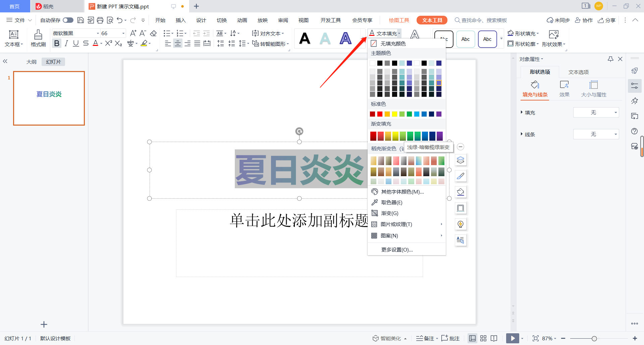Image resolution: width=644 pixels, height=345 pixels.
Task: Select slide 1 thumbnail
Action: 49,98
